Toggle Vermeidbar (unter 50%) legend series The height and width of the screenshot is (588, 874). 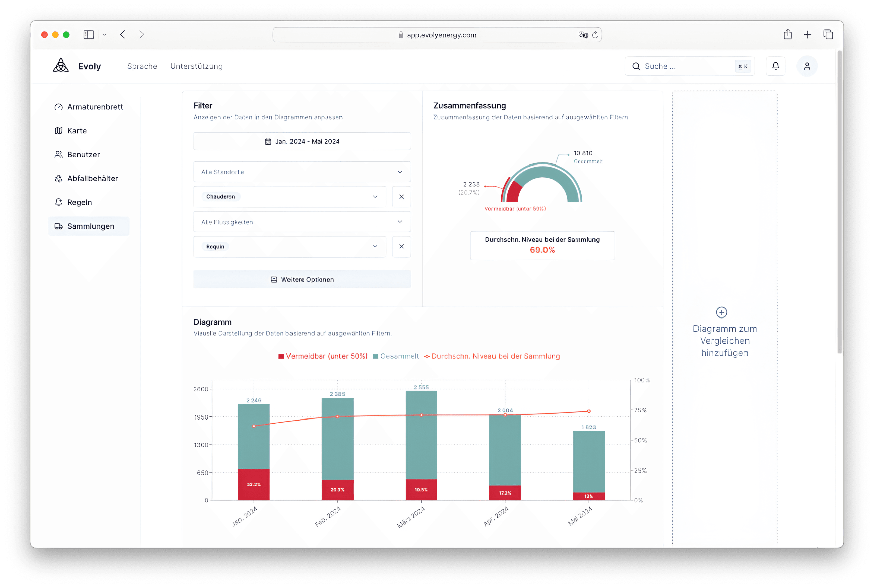click(x=323, y=356)
